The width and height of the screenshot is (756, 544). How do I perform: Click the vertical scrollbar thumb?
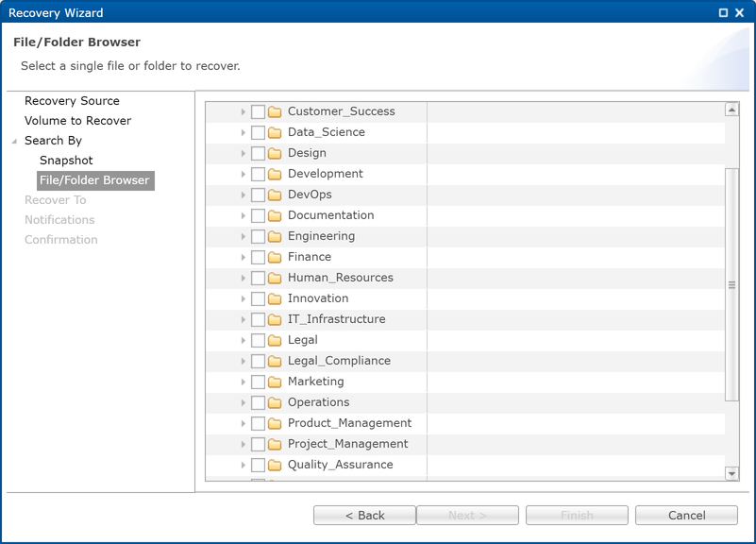pyautogui.click(x=731, y=284)
